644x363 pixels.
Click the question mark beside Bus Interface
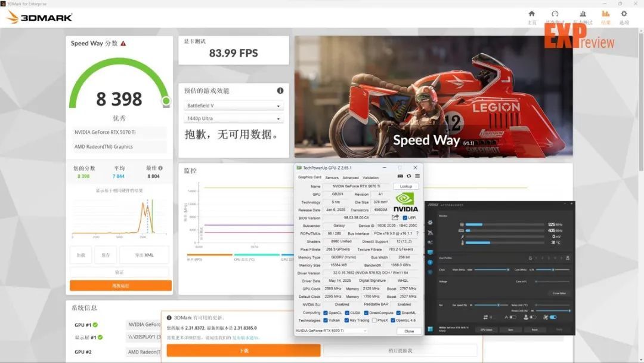pos(417,233)
